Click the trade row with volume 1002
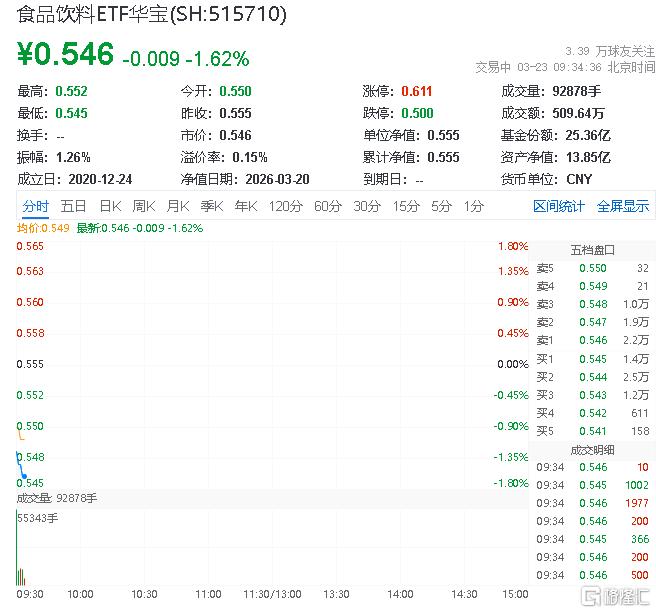The width and height of the screenshot is (656, 613). (592, 485)
